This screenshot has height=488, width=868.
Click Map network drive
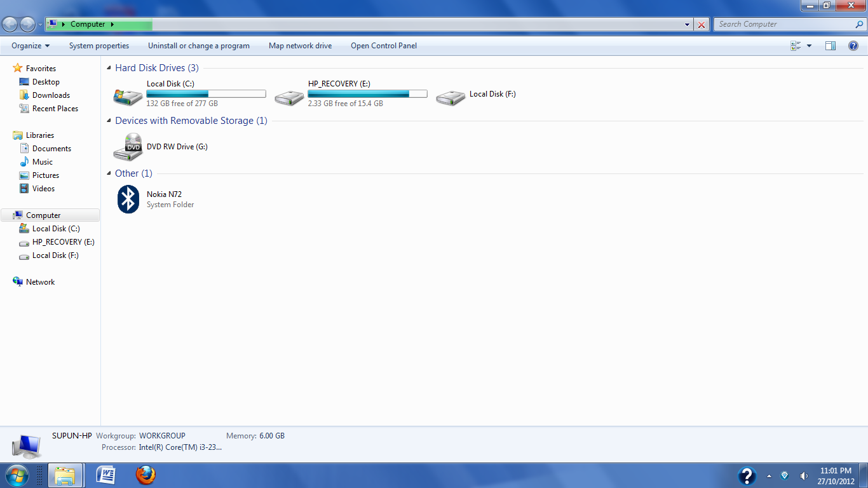301,46
